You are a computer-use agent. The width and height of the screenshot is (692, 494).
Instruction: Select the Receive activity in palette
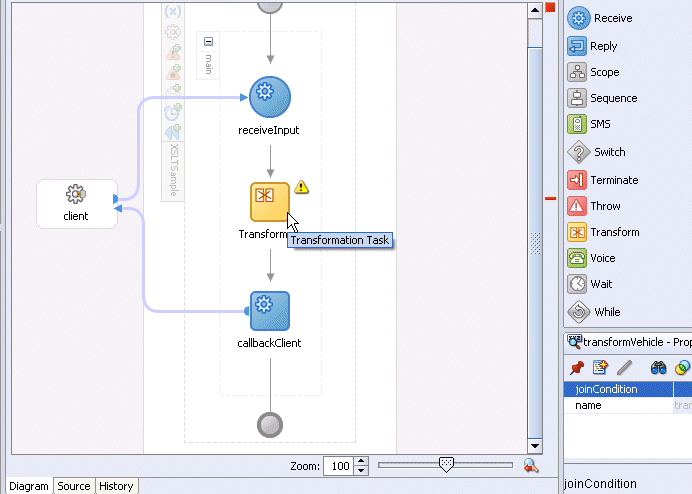coord(600,18)
